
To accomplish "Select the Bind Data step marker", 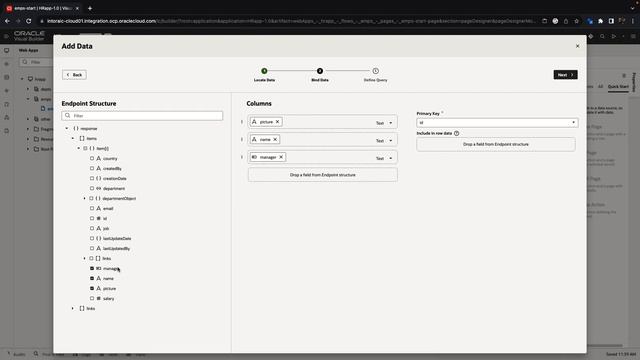I will click(320, 71).
